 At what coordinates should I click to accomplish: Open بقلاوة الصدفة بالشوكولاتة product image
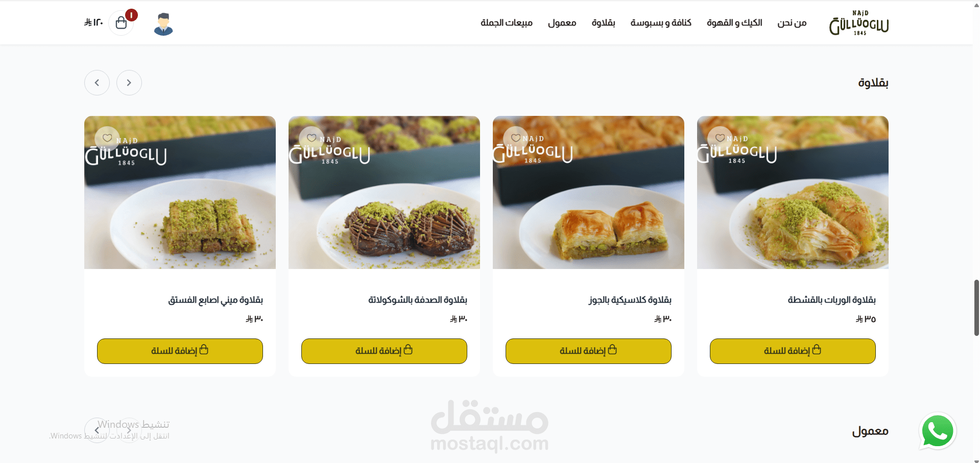(384, 192)
